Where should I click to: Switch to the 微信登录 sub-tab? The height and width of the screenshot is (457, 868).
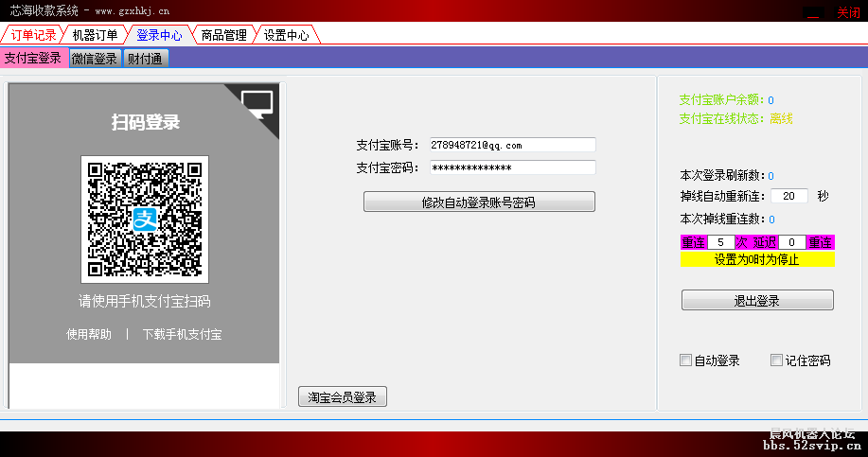click(95, 58)
